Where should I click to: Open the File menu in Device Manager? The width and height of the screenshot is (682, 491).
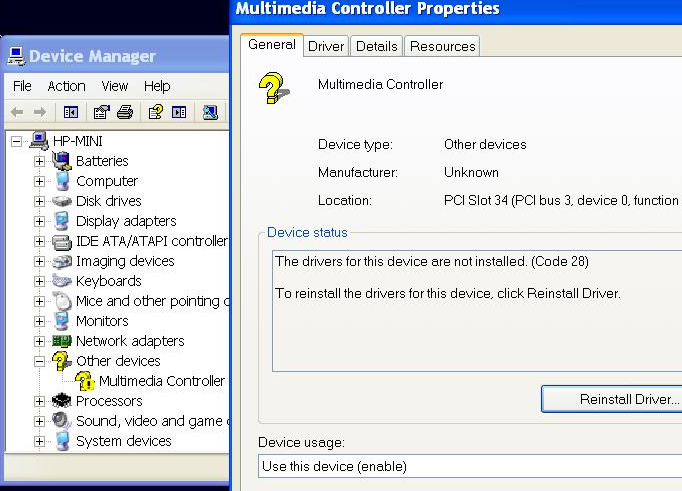[22, 86]
